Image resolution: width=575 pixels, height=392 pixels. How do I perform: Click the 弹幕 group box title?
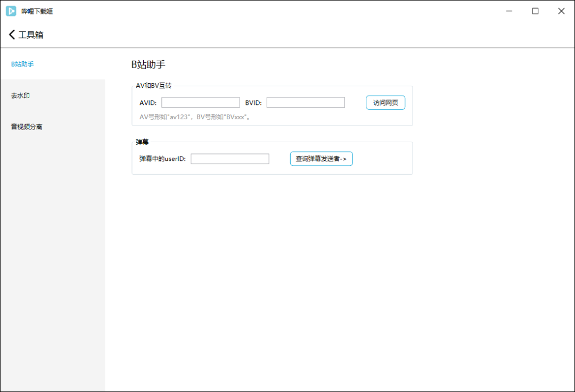tap(142, 142)
